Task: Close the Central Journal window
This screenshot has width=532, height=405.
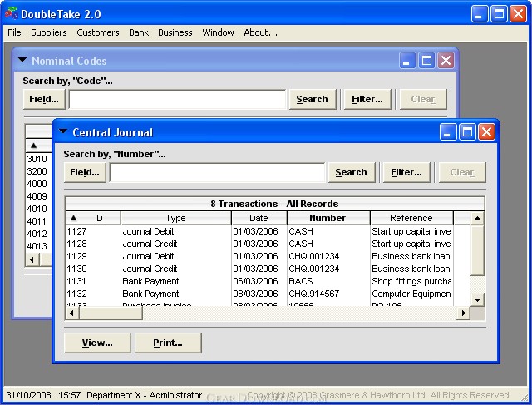Action: pos(486,131)
